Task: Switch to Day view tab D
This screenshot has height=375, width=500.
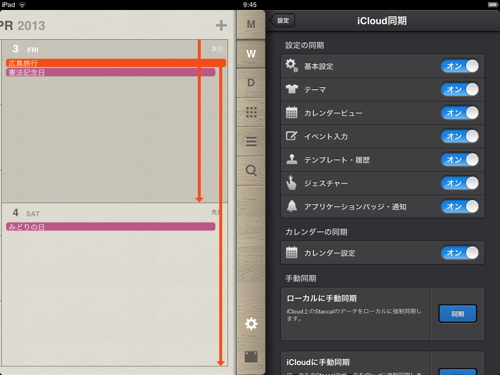Action: tap(251, 83)
